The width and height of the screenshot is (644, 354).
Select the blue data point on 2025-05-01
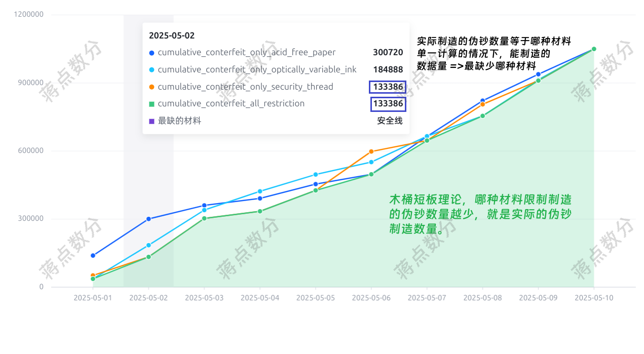coord(92,256)
